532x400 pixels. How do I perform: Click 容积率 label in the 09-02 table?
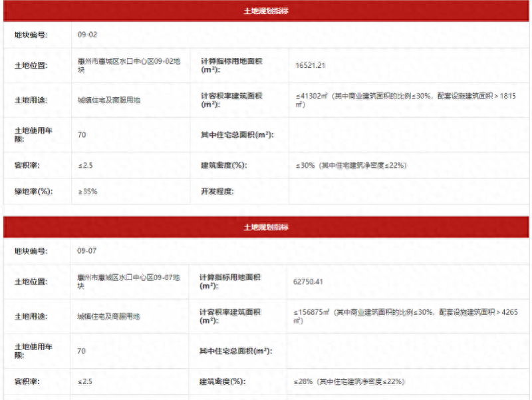(x=27, y=165)
